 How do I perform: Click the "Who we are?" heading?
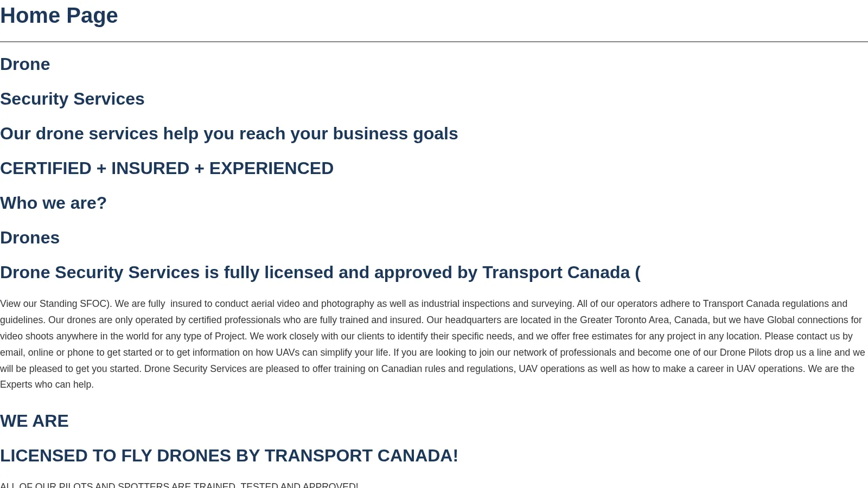click(53, 203)
